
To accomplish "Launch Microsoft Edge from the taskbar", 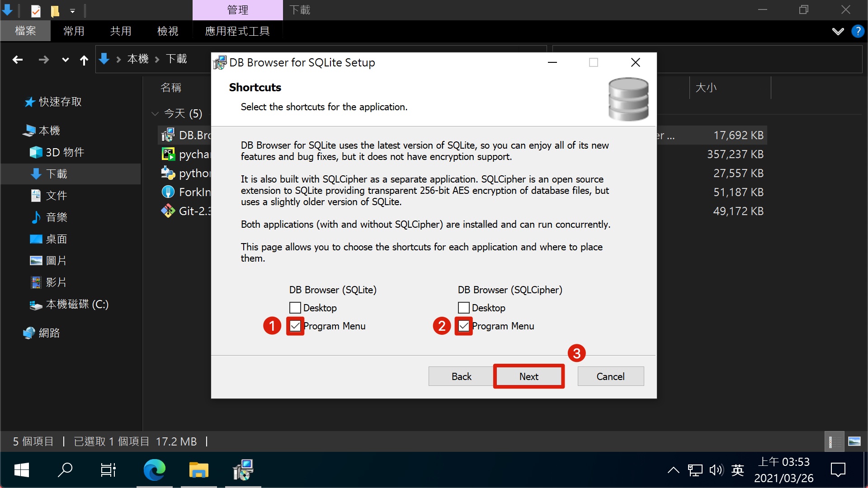I will point(154,470).
